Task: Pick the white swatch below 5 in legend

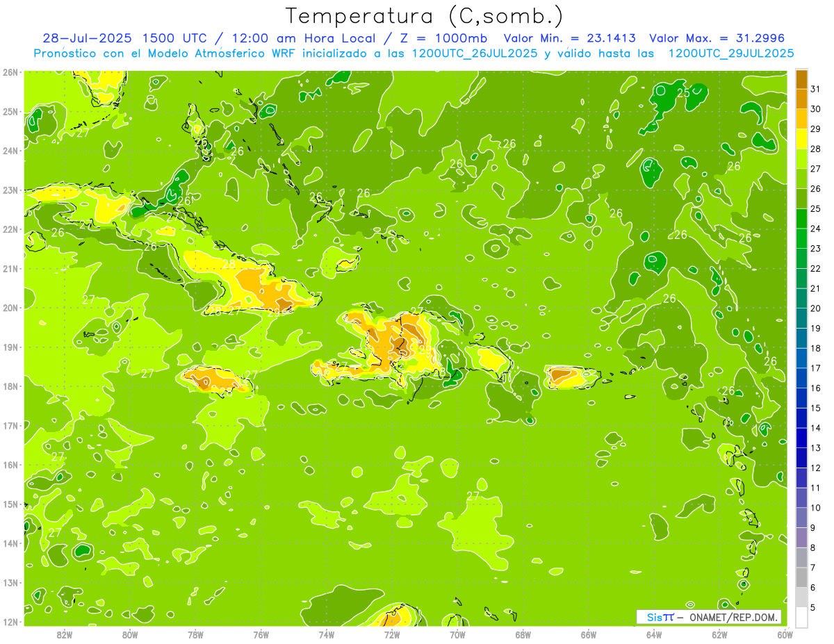Action: point(801,618)
